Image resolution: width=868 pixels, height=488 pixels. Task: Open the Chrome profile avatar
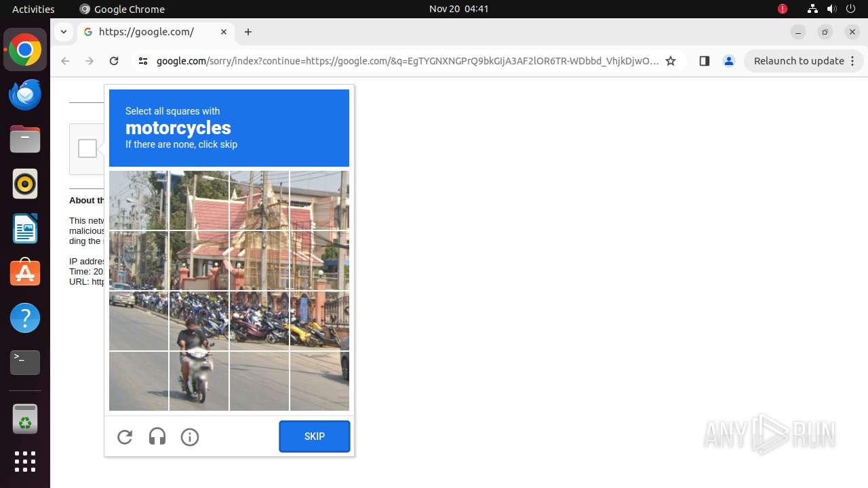[729, 61]
